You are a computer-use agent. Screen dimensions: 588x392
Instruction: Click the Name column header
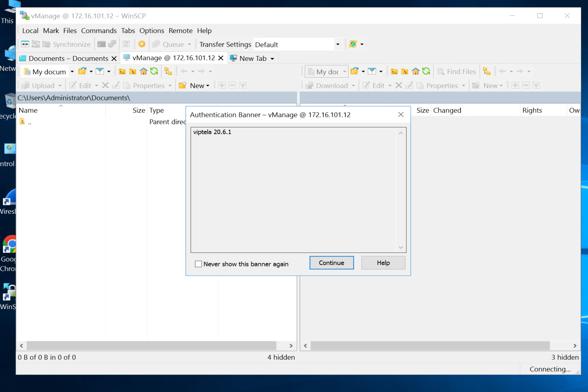pyautogui.click(x=28, y=110)
